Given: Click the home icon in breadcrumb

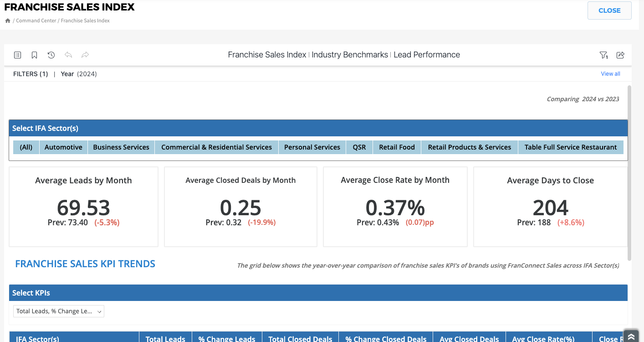Looking at the screenshot, I should coord(8,21).
